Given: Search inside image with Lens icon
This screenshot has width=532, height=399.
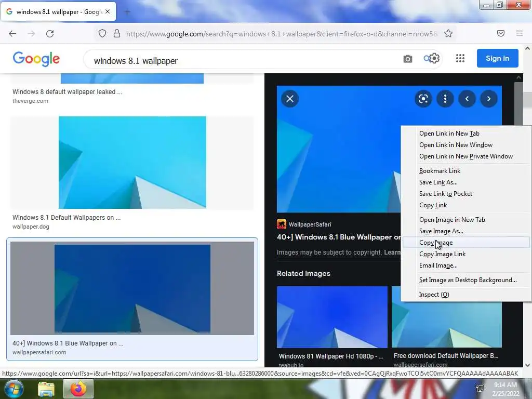Looking at the screenshot, I should [423, 99].
